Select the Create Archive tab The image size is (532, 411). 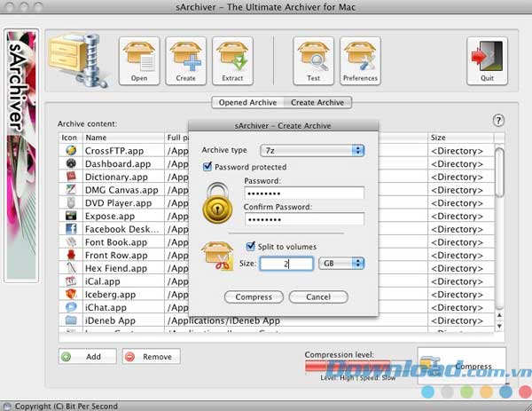(318, 103)
